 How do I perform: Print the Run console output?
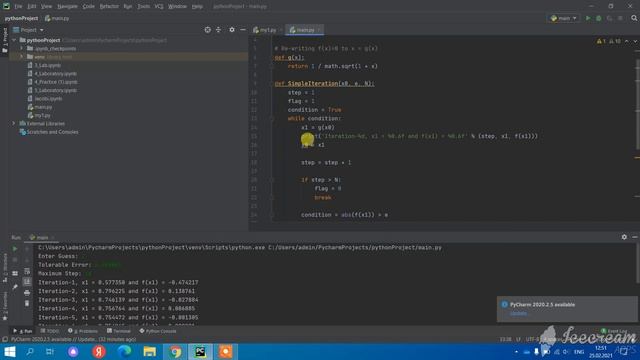coord(27,293)
